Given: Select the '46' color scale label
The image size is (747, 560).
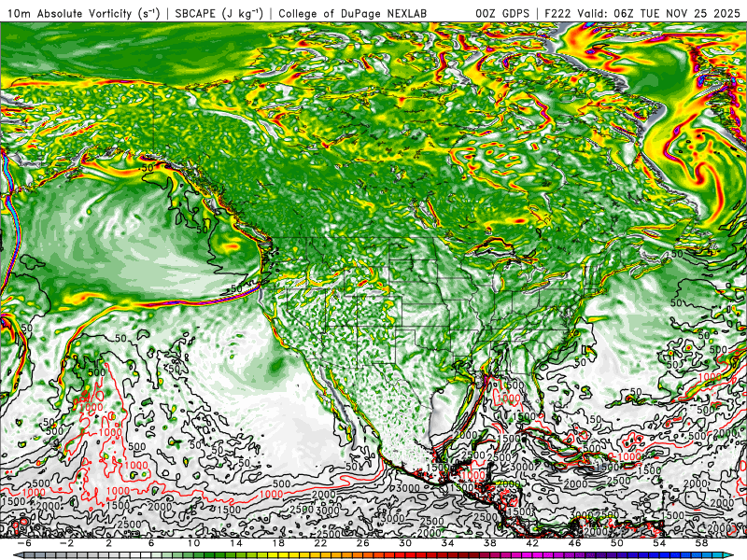Looking at the screenshot, I should point(574,543).
